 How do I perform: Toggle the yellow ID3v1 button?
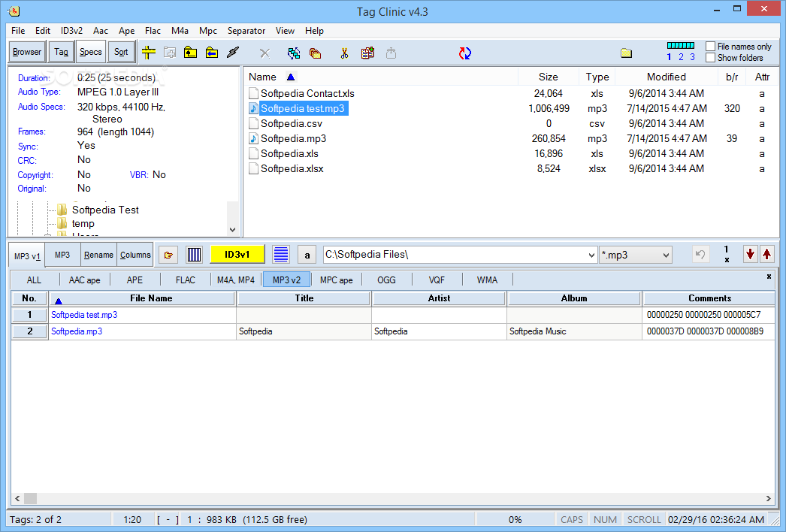(237, 254)
